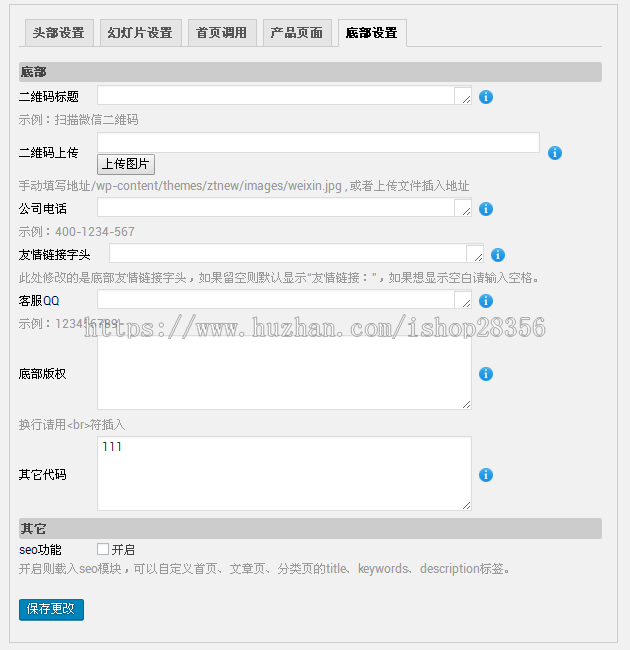The image size is (630, 650).
Task: Click the active 底部设置 tab
Action: (372, 33)
